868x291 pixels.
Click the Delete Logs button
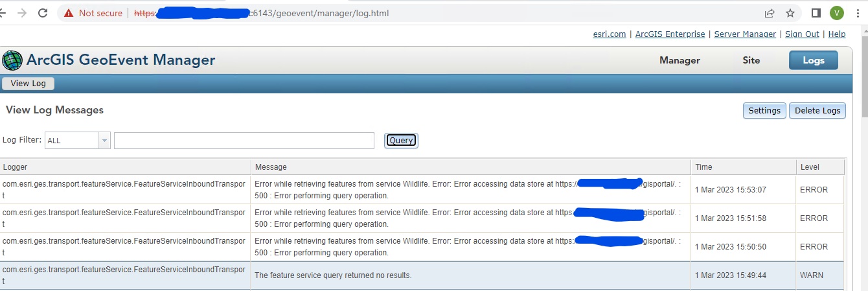pyautogui.click(x=817, y=111)
